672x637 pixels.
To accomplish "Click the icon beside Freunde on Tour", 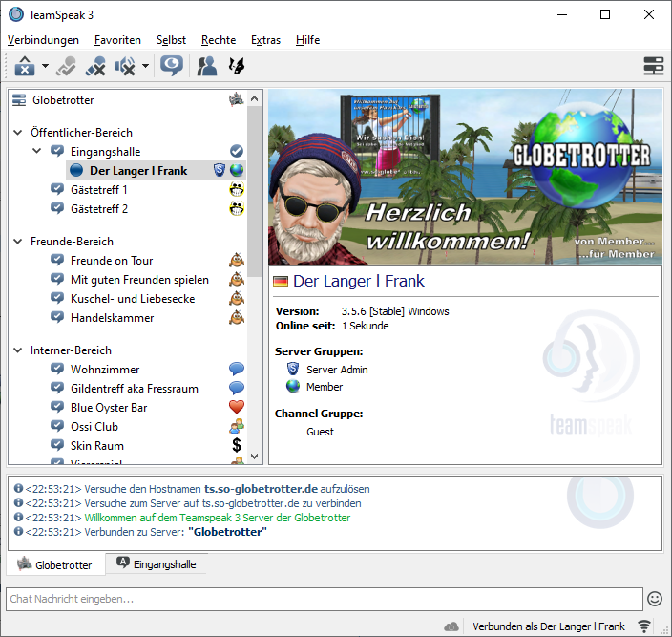I will point(237,260).
